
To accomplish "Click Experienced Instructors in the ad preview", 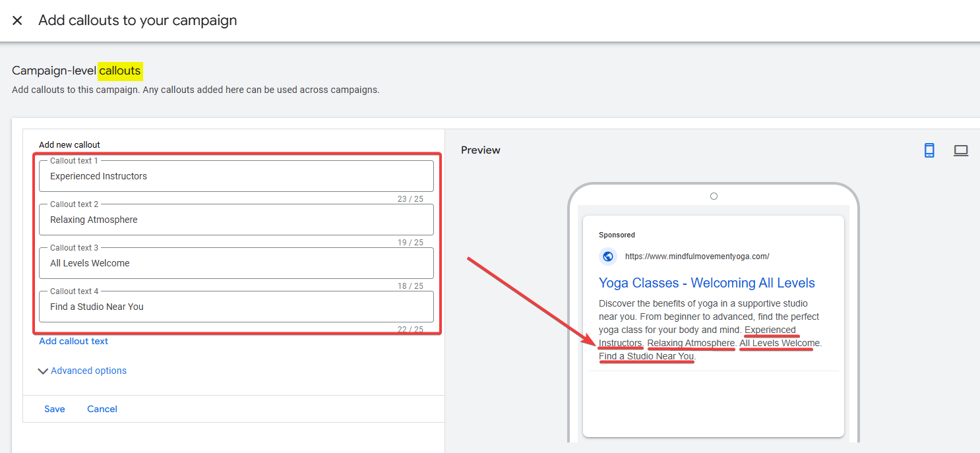I will point(771,330).
